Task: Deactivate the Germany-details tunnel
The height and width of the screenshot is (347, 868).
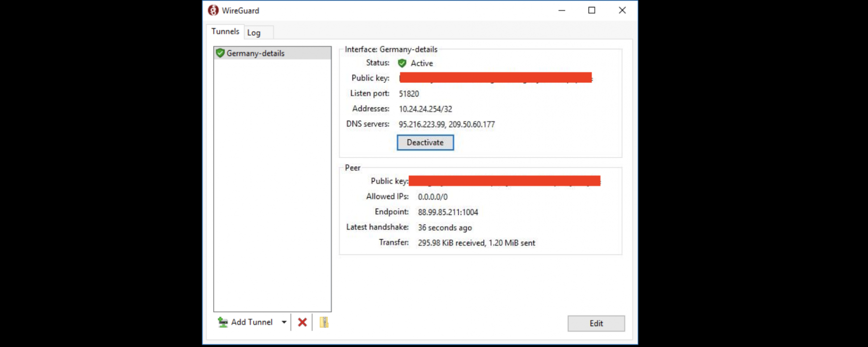Action: click(425, 143)
